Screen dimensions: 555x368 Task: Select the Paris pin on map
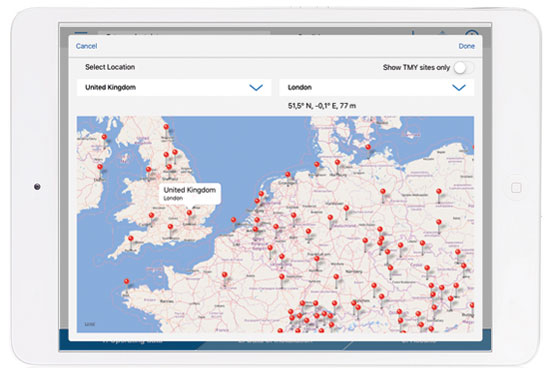224,275
